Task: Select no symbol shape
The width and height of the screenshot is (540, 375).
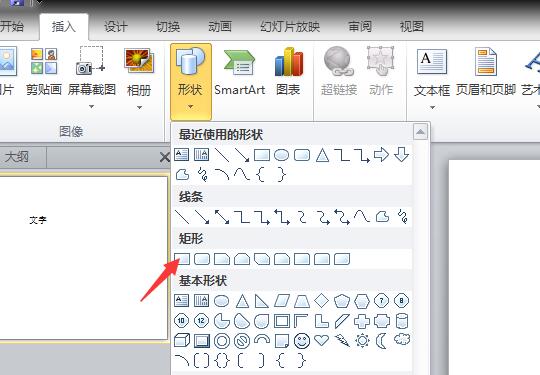Action: click(x=242, y=341)
